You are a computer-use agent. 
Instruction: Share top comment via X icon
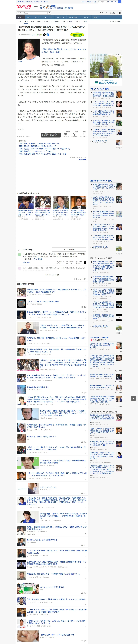[85, 263]
